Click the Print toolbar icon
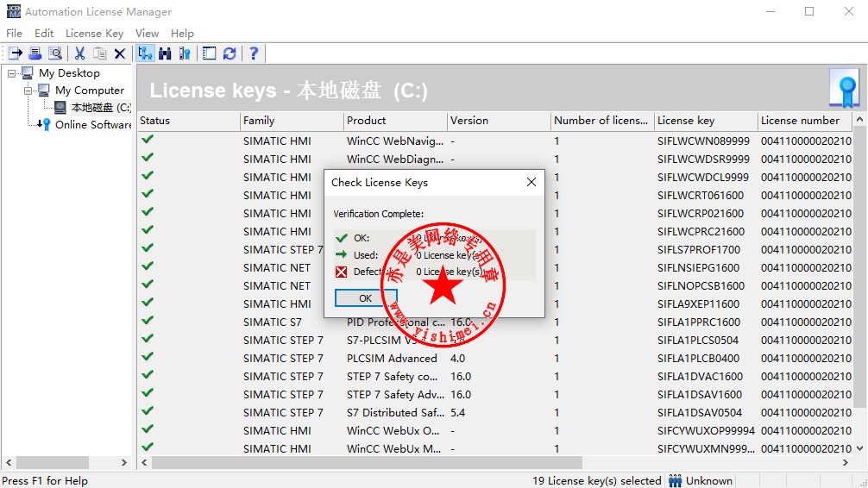This screenshot has height=488, width=868. pos(35,53)
